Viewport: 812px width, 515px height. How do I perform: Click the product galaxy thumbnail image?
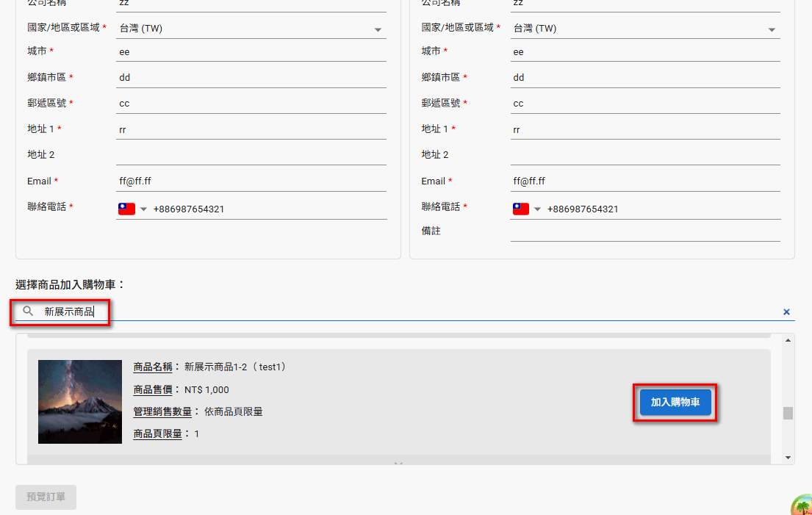tap(79, 401)
